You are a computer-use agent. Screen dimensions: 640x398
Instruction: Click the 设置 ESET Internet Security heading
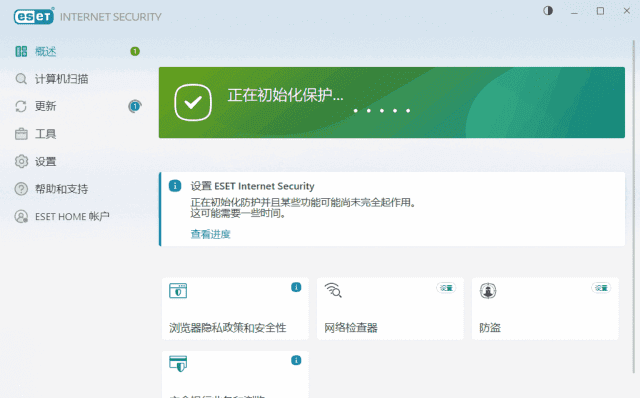pyautogui.click(x=252, y=186)
